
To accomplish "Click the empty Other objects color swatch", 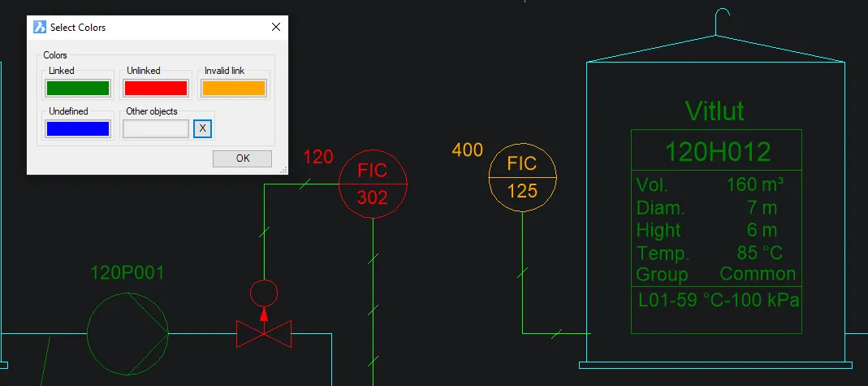I will (x=156, y=128).
